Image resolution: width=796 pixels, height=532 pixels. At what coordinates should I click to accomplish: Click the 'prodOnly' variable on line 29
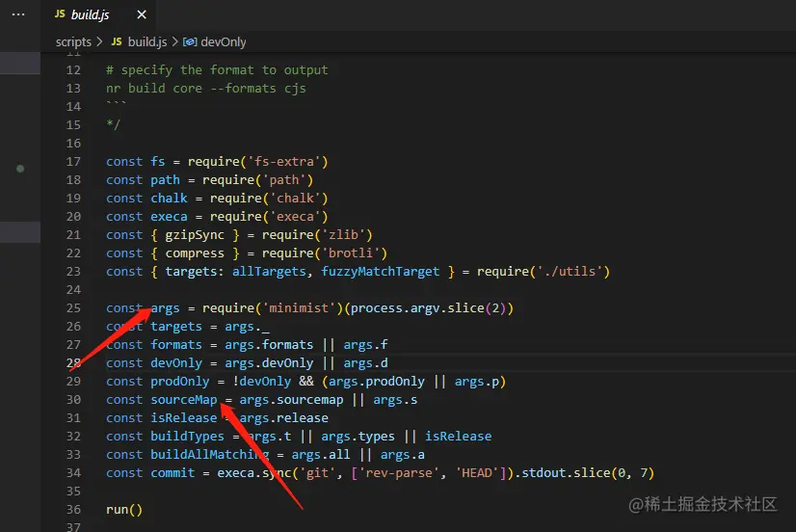179,382
